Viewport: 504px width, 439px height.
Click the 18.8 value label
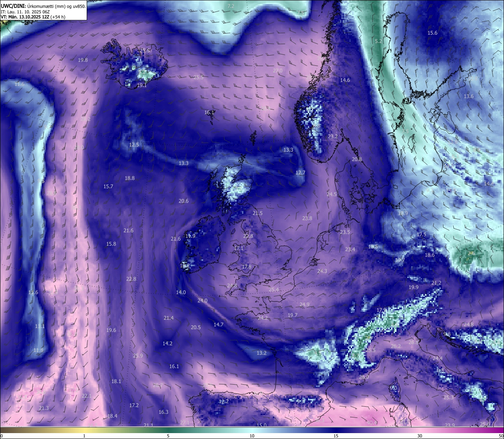[x=130, y=178]
